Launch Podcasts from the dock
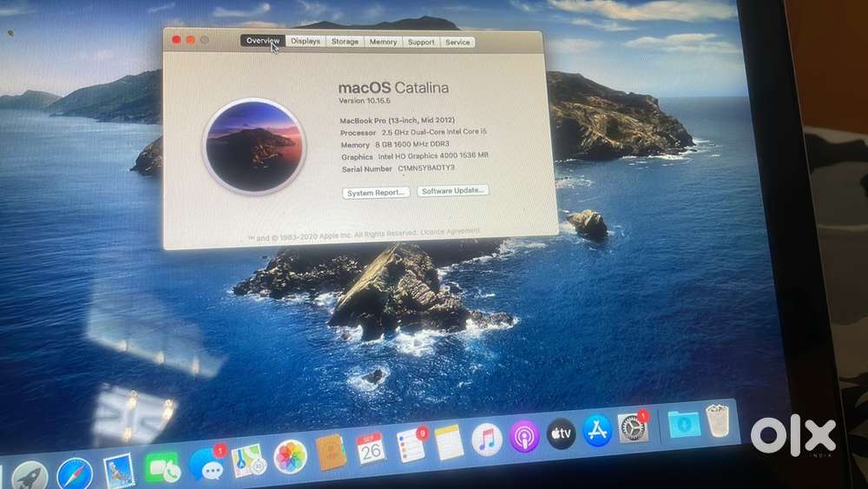 pos(524,435)
